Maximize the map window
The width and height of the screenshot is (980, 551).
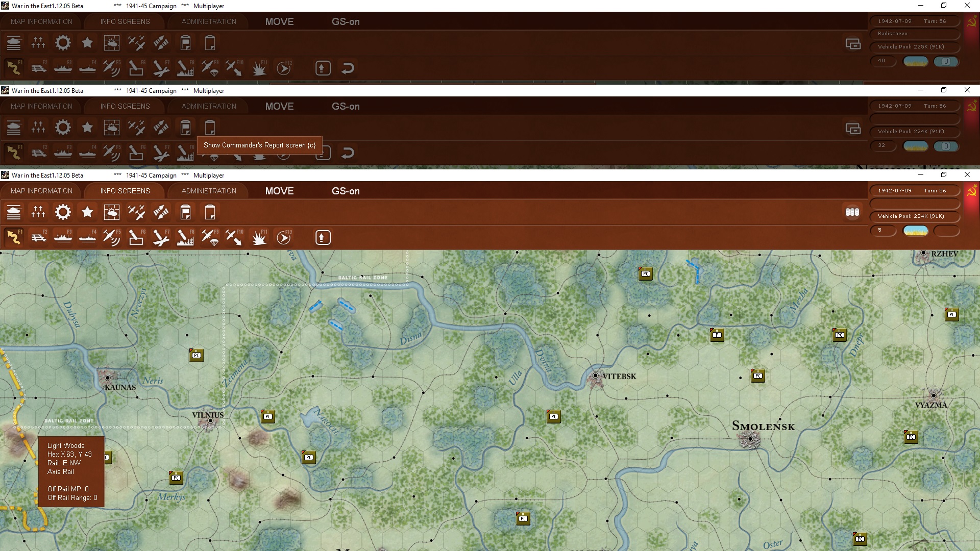944,174
